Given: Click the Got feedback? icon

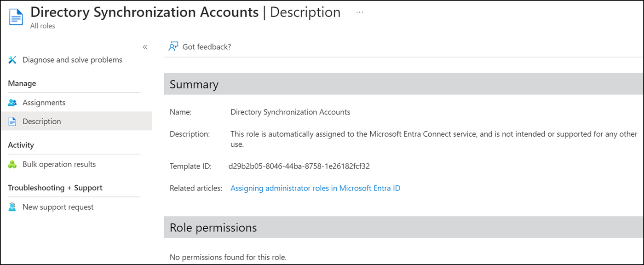Looking at the screenshot, I should point(172,46).
